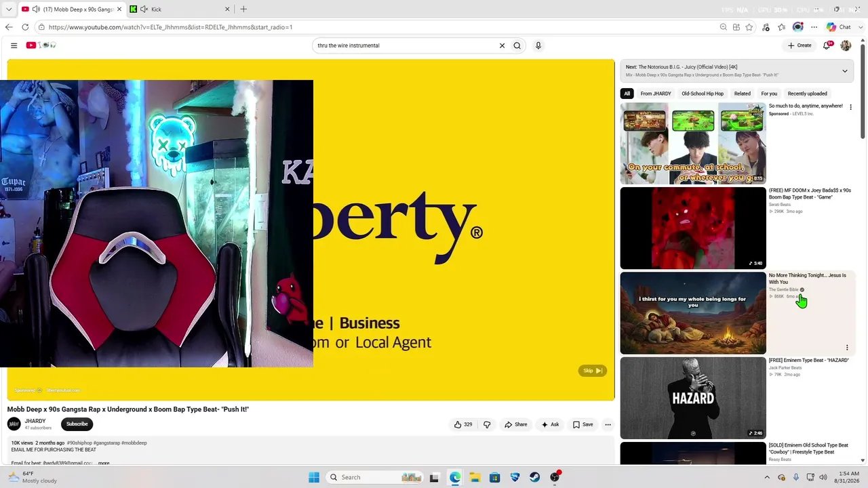Open the tab actions menu arrow
Viewport: 868px width, 488px height.
(9, 9)
